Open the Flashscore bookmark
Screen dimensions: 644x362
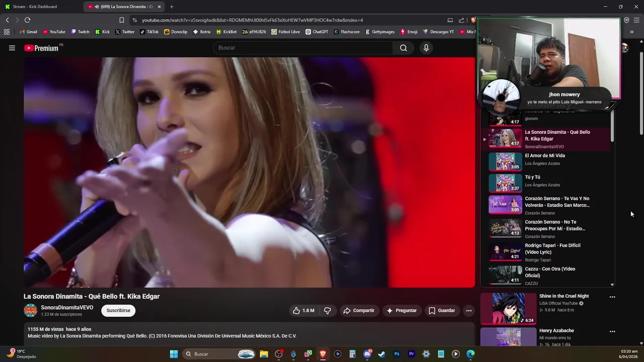(x=347, y=32)
